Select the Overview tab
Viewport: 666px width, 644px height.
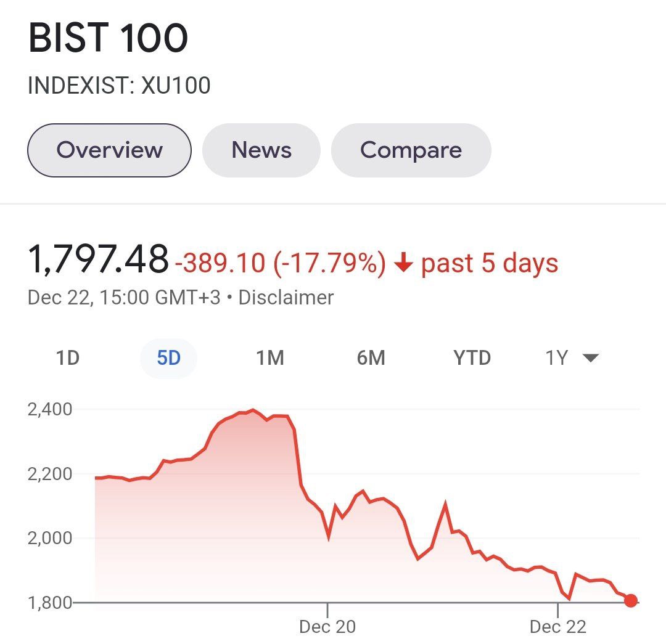(x=109, y=150)
